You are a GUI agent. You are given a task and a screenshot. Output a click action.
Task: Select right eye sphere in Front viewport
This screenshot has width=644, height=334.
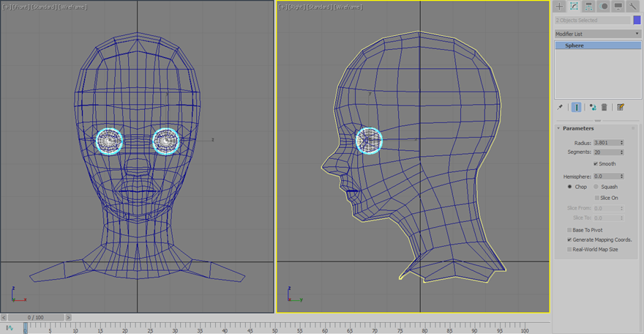tap(166, 141)
